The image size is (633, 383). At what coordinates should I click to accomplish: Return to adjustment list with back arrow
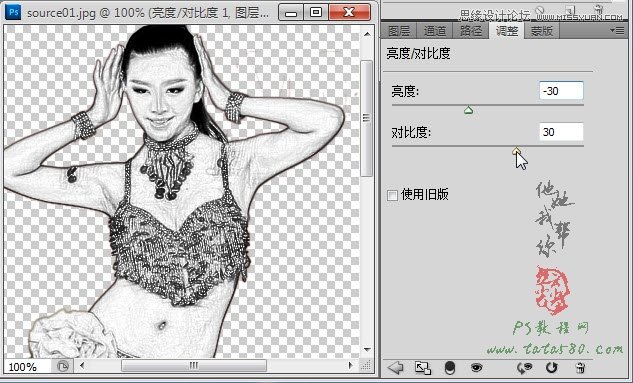point(396,368)
